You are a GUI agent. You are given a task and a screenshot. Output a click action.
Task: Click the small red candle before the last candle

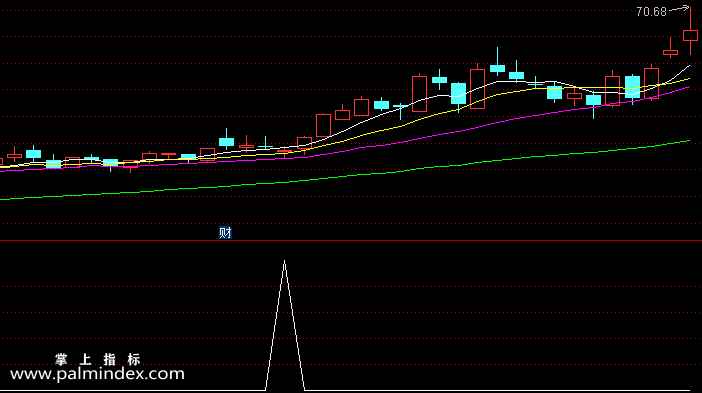point(670,53)
